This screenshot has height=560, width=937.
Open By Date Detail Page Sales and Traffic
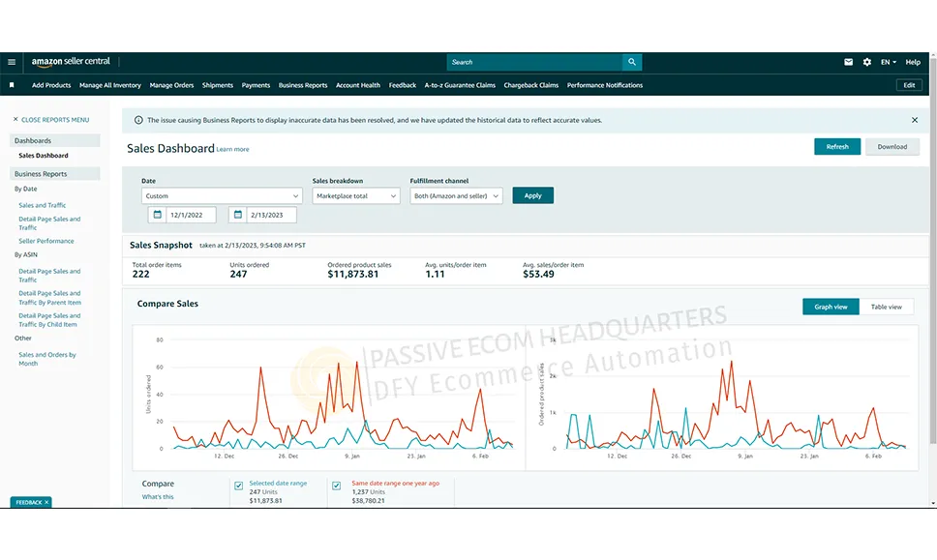point(49,223)
